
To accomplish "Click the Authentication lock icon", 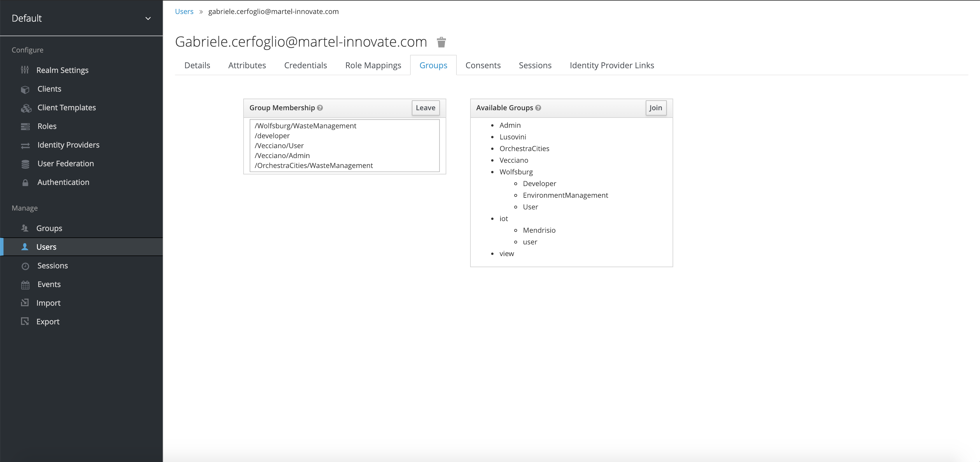I will click(x=25, y=183).
